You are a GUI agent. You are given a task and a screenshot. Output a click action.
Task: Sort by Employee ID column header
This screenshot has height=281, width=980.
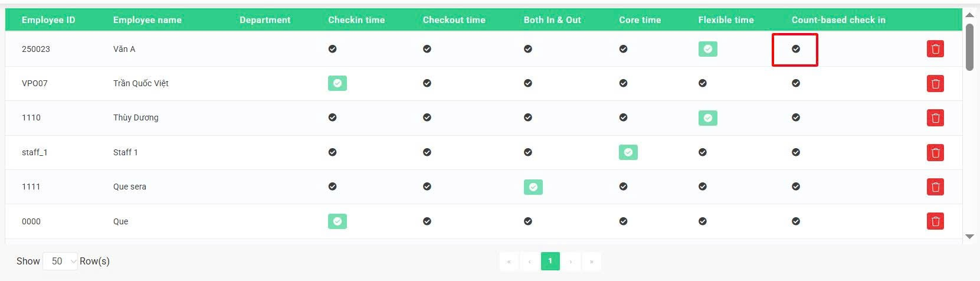pyautogui.click(x=48, y=19)
